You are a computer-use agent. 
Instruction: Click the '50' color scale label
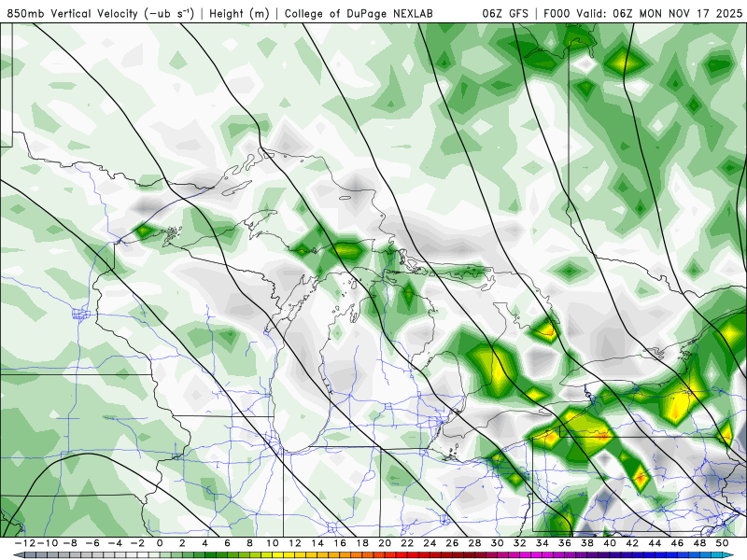tap(722, 543)
